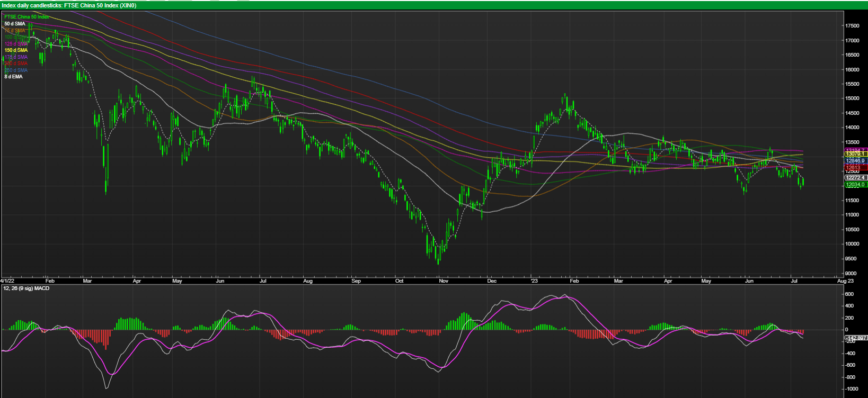The height and width of the screenshot is (398, 868).
Task: Select the green FTSE China 50 Index legend entry
Action: click(26, 17)
